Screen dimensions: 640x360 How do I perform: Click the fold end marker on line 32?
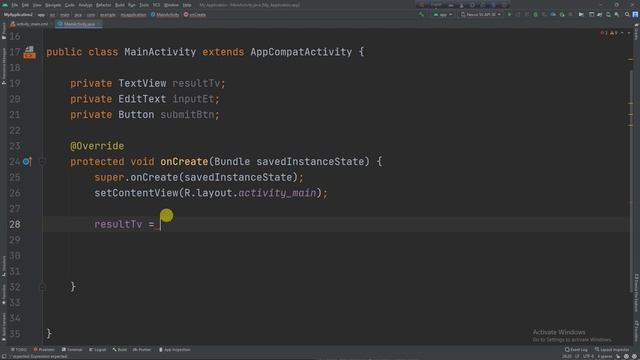coord(42,287)
